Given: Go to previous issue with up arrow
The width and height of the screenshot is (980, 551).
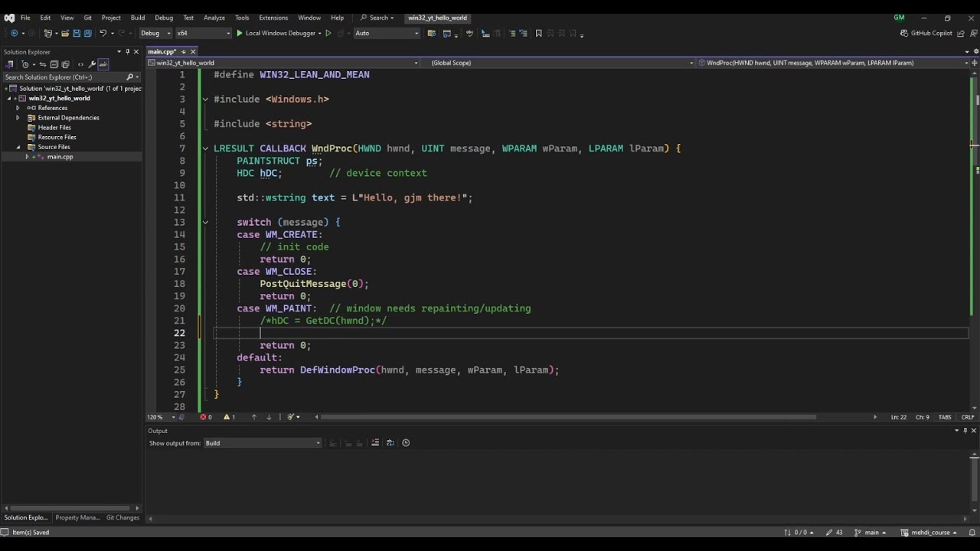Looking at the screenshot, I should [x=254, y=417].
